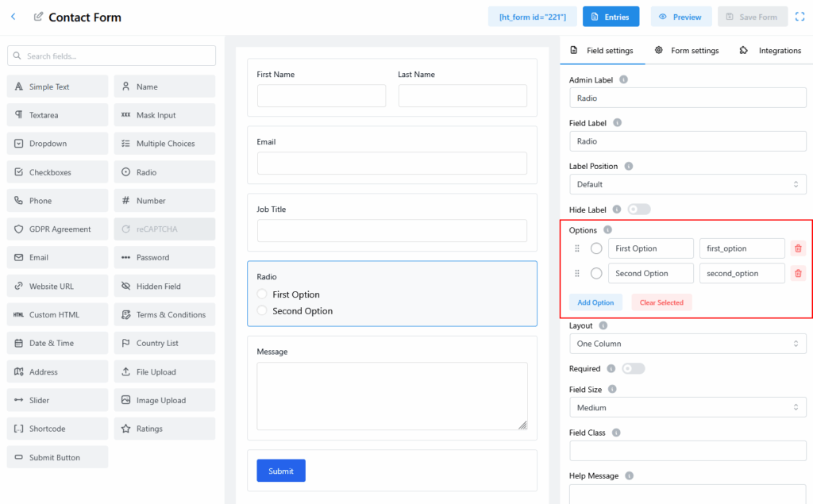Delete the First Option row with trash icon
Screen dimensions: 813x504
pos(798,248)
